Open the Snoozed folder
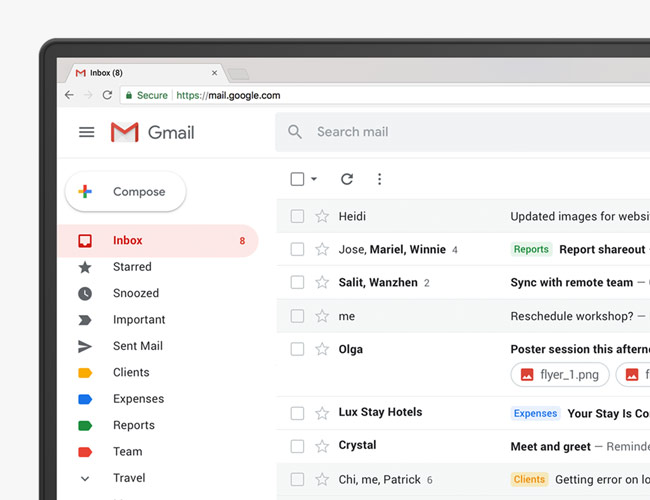 coord(135,293)
